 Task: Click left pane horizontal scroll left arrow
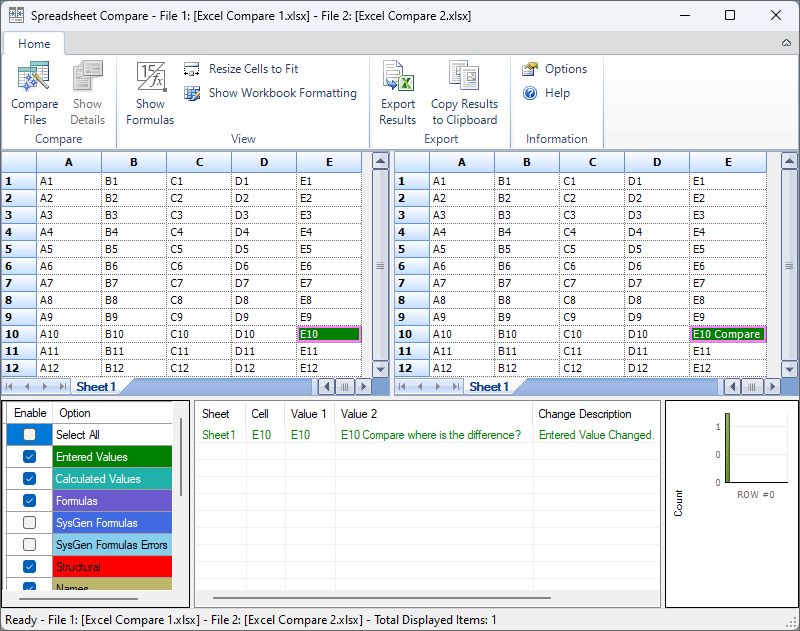(x=327, y=387)
